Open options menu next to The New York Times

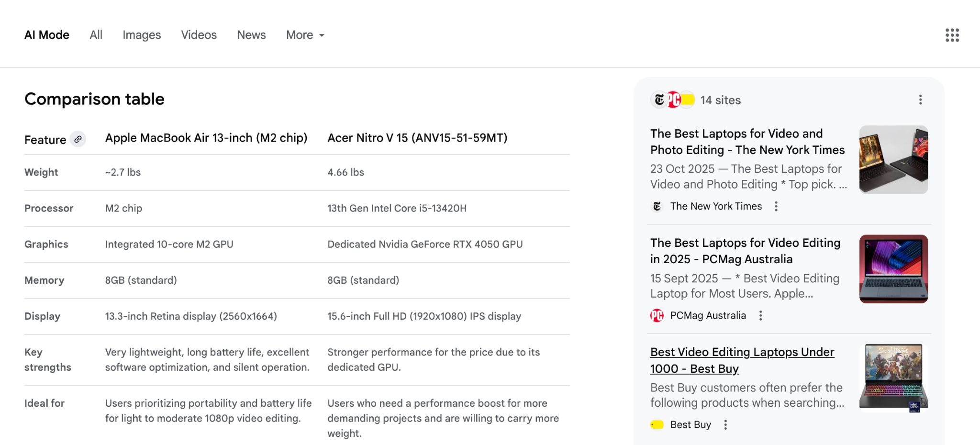(776, 206)
